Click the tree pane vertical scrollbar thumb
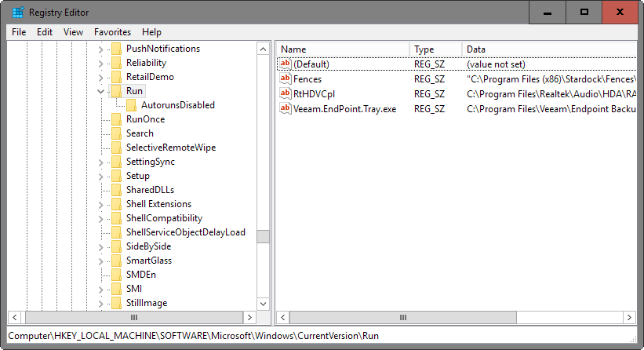Viewport: 644px width, 350px height. (263, 236)
